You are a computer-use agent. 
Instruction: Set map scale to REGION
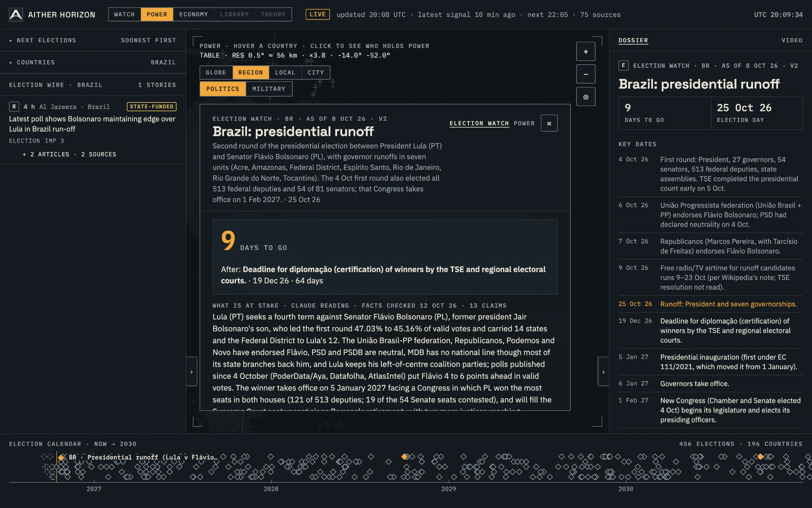tap(251, 72)
